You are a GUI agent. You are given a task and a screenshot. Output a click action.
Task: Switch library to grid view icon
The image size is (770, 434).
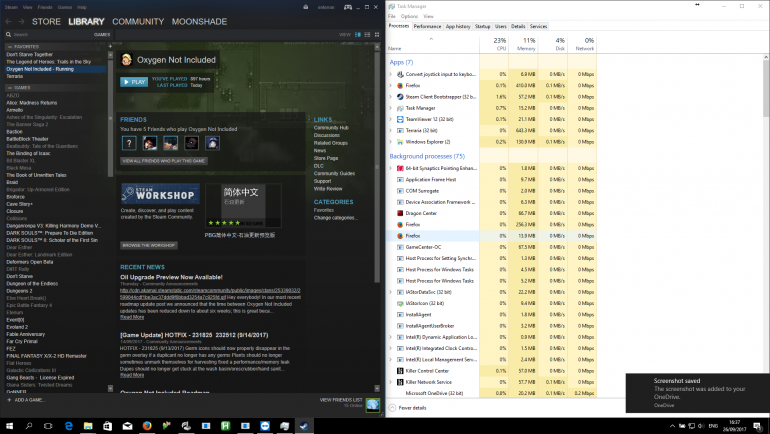pos(374,34)
